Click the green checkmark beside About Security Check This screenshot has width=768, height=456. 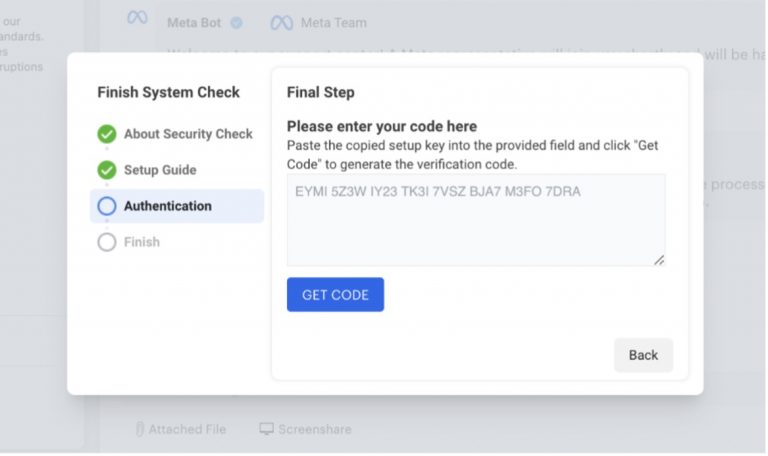(x=107, y=134)
